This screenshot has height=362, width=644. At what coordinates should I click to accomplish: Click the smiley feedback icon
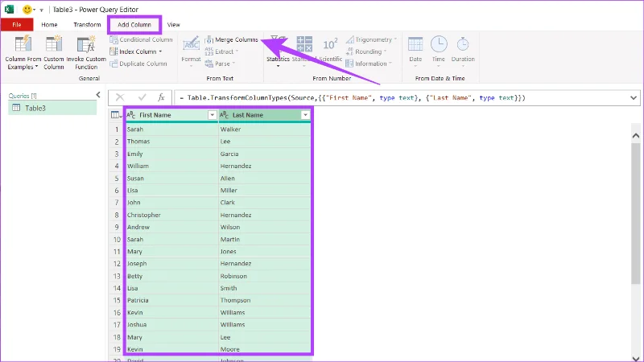click(x=27, y=9)
